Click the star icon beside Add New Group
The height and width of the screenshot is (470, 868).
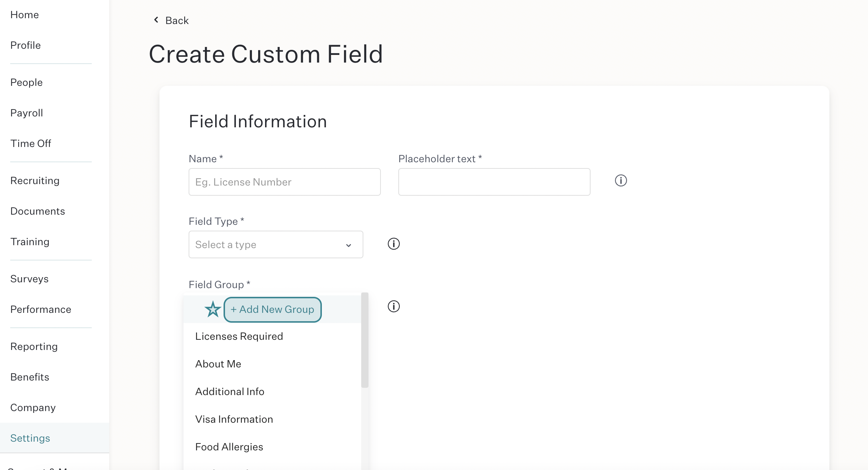tap(213, 309)
